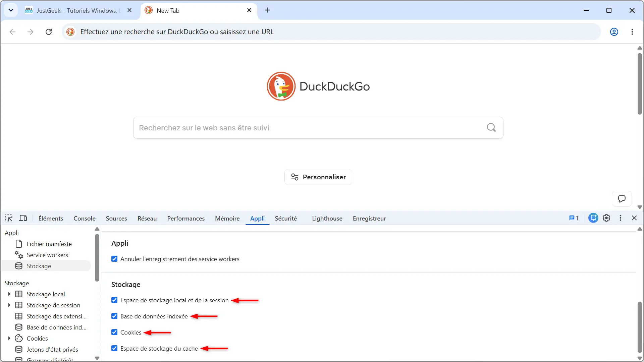The height and width of the screenshot is (362, 644).
Task: Open the issues counter showing 1
Action: tap(574, 218)
